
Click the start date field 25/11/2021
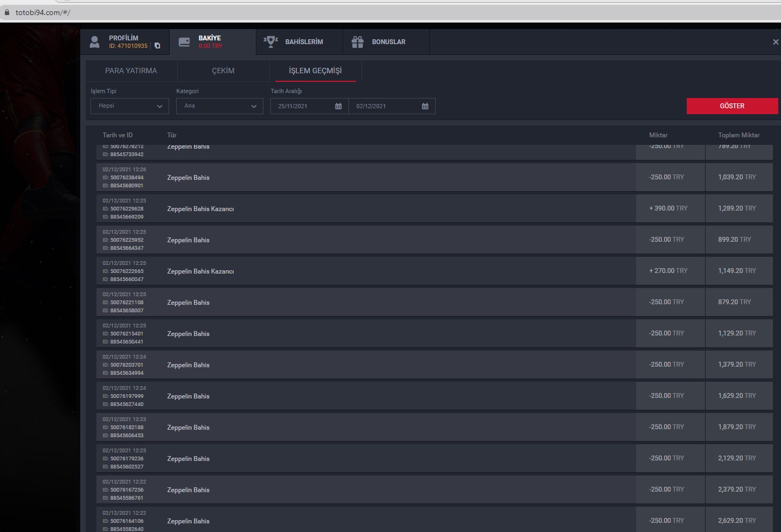(x=310, y=106)
